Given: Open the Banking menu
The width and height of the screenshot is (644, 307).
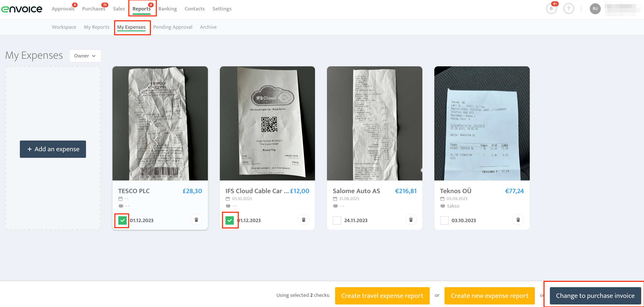Looking at the screenshot, I should [168, 8].
